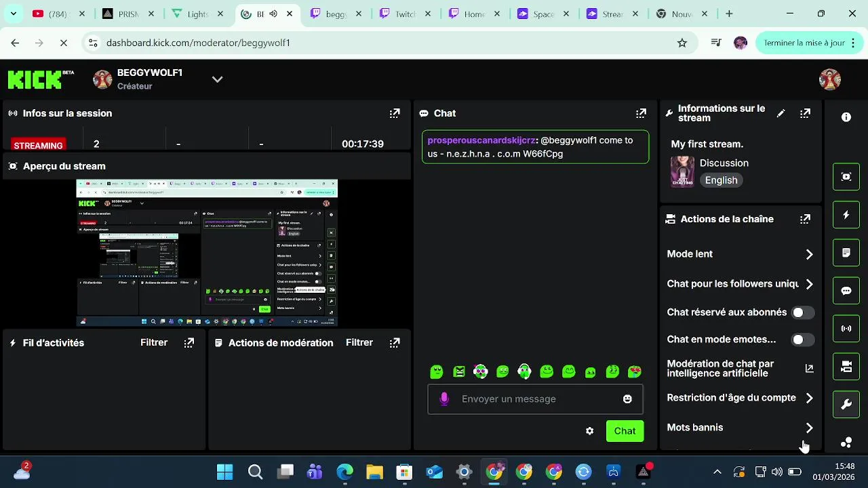The height and width of the screenshot is (488, 868).
Task: Click the stream preview thumbnail
Action: point(207,253)
